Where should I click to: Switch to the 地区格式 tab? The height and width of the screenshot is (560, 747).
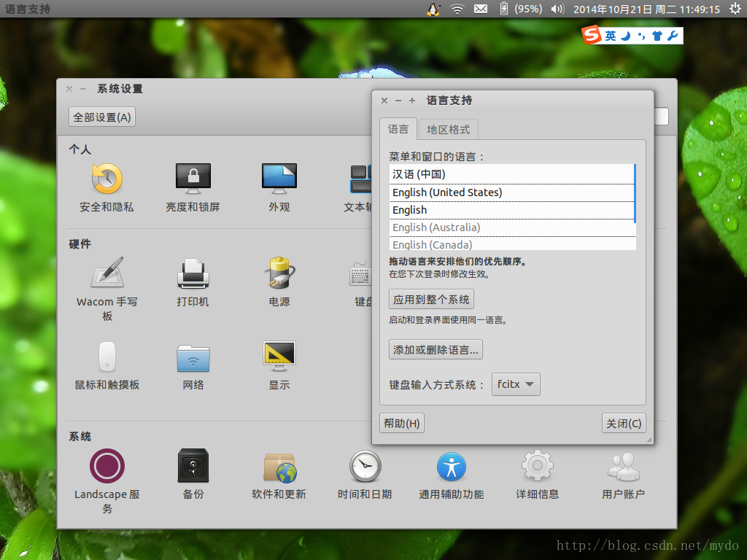point(449,130)
